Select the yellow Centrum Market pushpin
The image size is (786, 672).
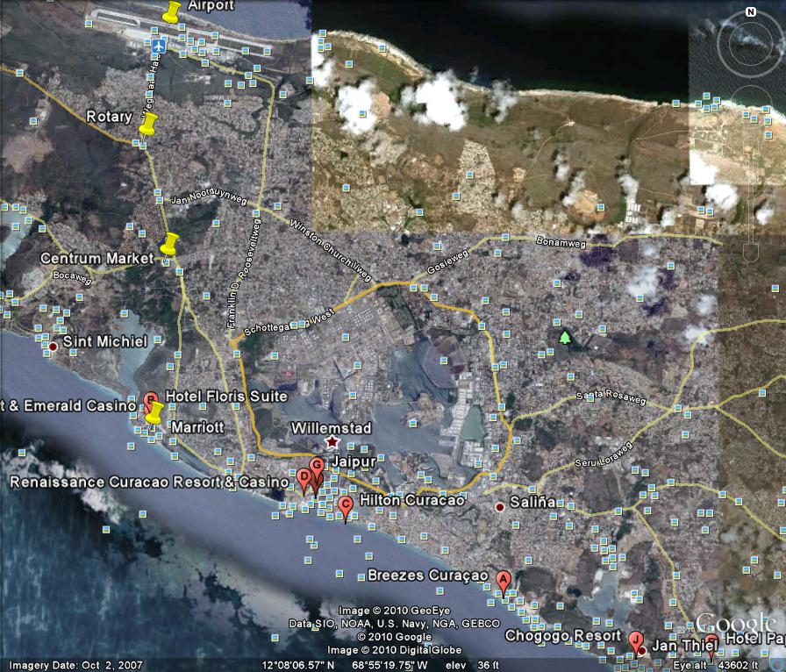[x=169, y=244]
